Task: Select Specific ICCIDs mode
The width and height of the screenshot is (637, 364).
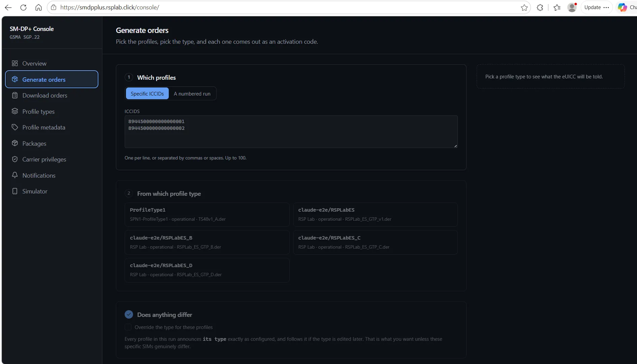Action: point(147,94)
